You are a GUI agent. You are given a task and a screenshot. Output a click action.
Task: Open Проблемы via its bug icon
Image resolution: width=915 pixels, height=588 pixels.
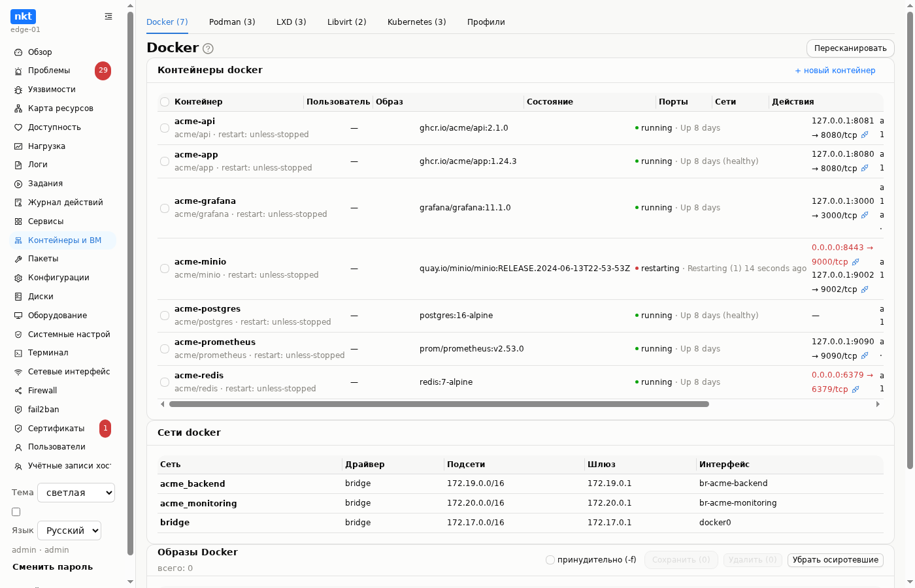coord(18,71)
